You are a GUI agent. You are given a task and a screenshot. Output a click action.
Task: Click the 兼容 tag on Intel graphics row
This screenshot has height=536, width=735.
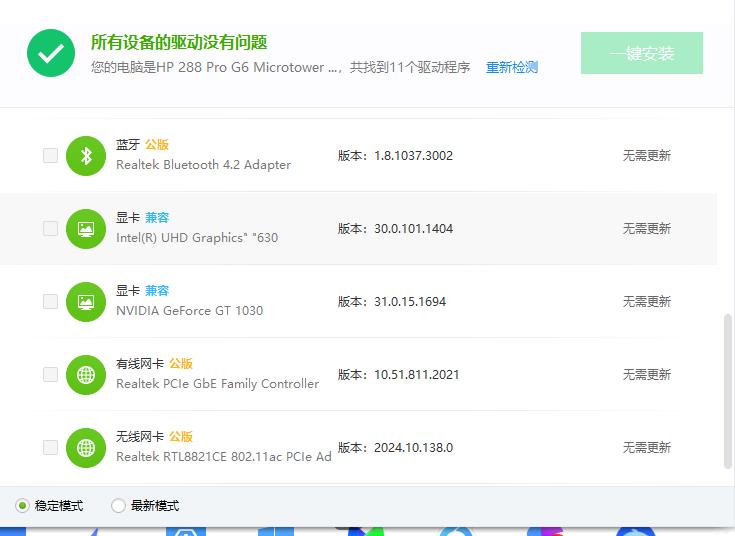pyautogui.click(x=157, y=218)
